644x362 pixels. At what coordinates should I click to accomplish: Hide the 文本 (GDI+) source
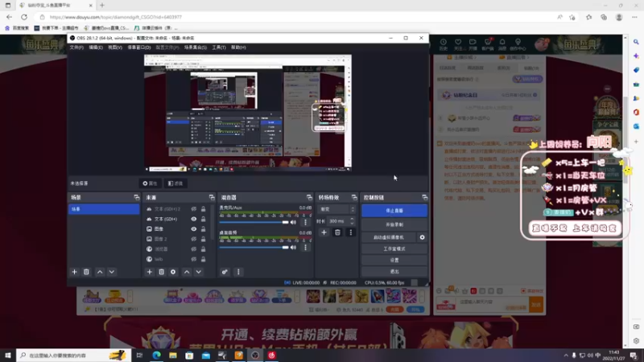click(x=193, y=219)
